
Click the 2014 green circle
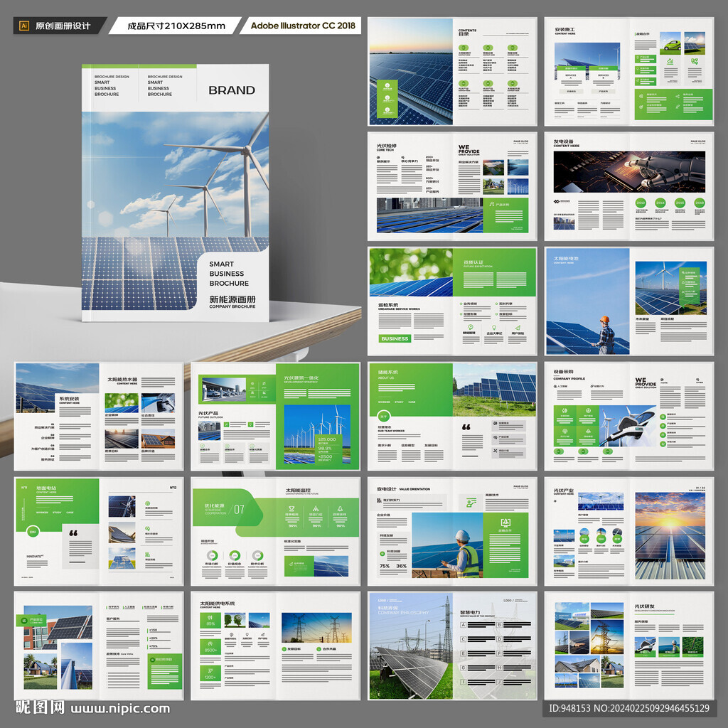click(660, 203)
